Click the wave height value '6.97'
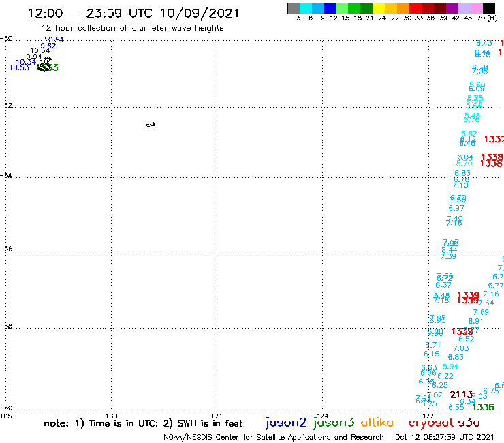The image size is (504, 443). pos(456,208)
